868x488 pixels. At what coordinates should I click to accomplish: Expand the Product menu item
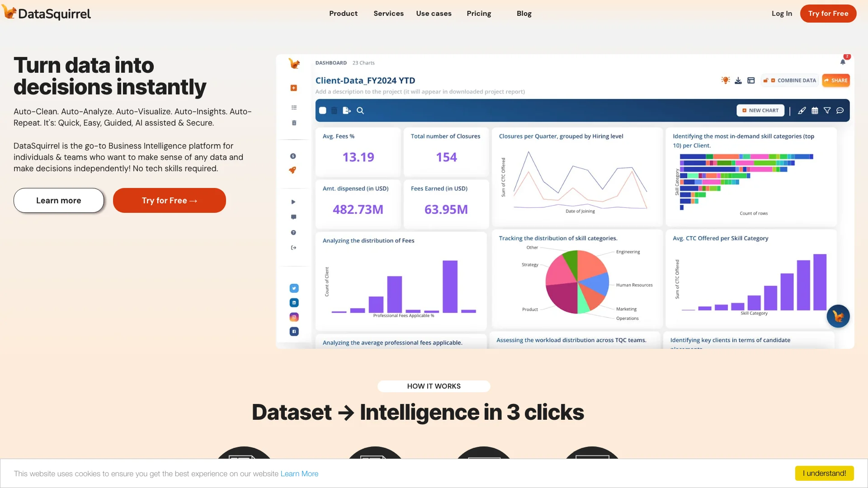click(x=344, y=13)
